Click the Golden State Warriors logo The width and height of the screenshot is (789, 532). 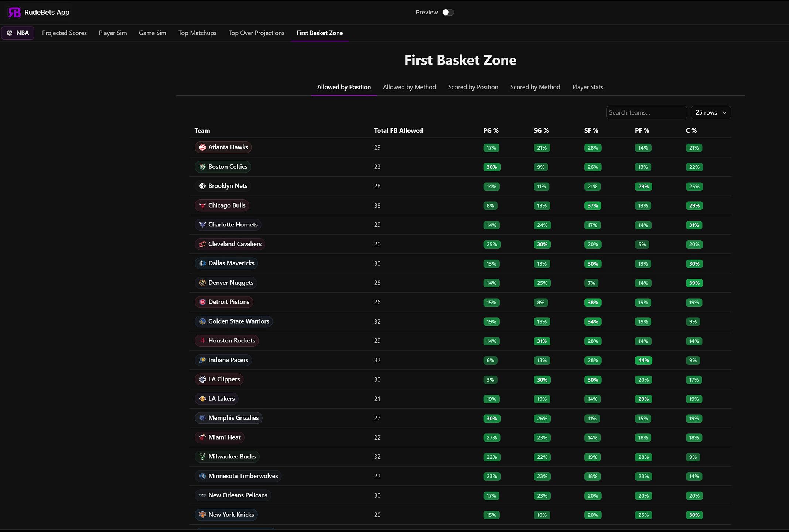pyautogui.click(x=202, y=321)
